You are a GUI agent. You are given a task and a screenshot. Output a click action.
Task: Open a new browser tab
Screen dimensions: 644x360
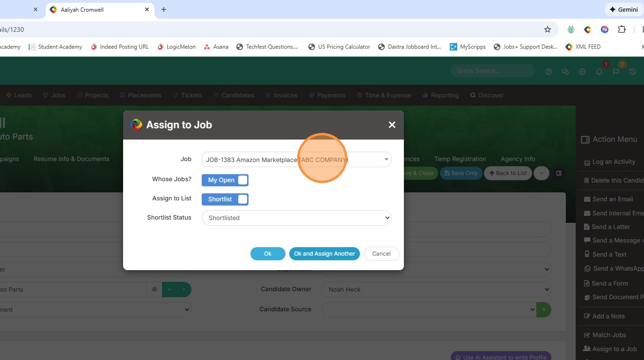pos(163,9)
